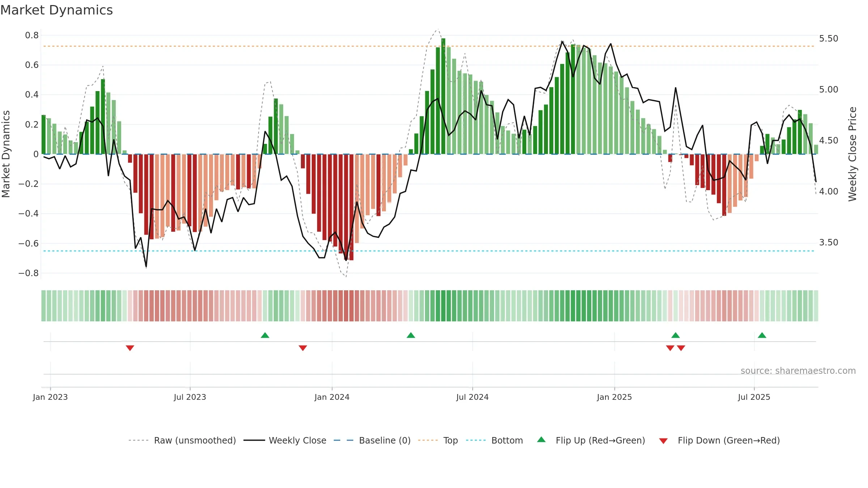
Task: Click the 0.8 left axis tick label
Action: pos(32,35)
